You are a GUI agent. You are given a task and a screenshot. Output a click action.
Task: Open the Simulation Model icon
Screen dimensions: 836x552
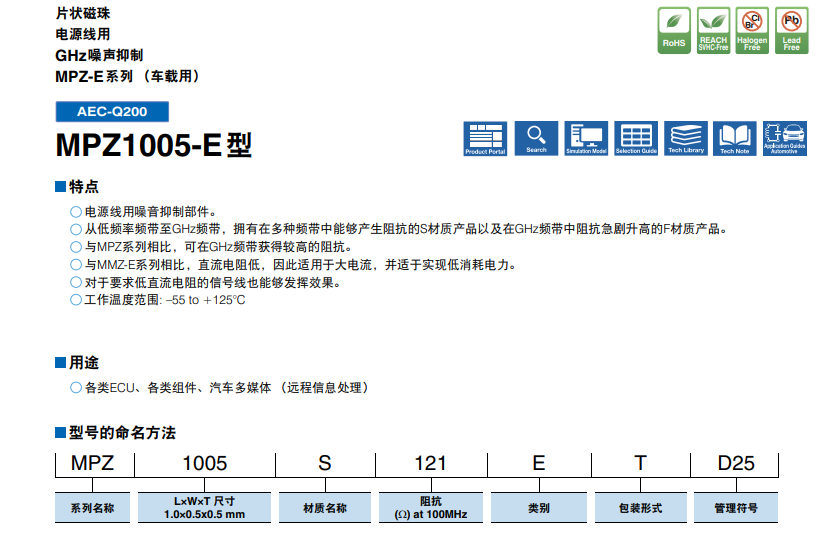pos(586,139)
